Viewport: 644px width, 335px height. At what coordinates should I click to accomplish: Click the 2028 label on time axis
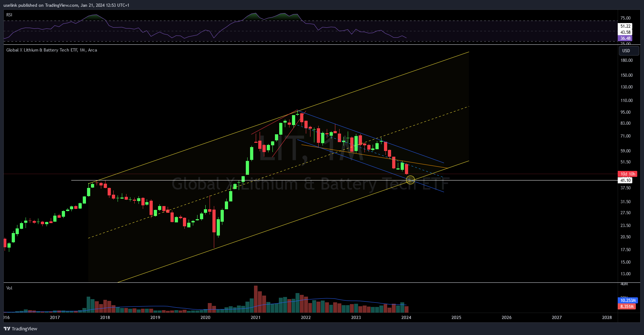tap(607, 318)
